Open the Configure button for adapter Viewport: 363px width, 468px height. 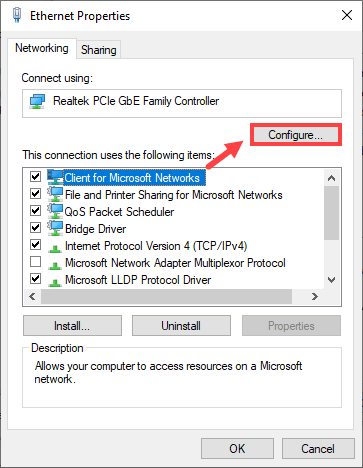[x=296, y=135]
